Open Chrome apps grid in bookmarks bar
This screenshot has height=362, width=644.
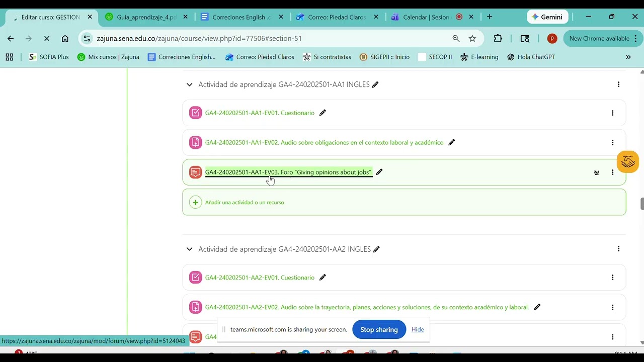pos(9,57)
